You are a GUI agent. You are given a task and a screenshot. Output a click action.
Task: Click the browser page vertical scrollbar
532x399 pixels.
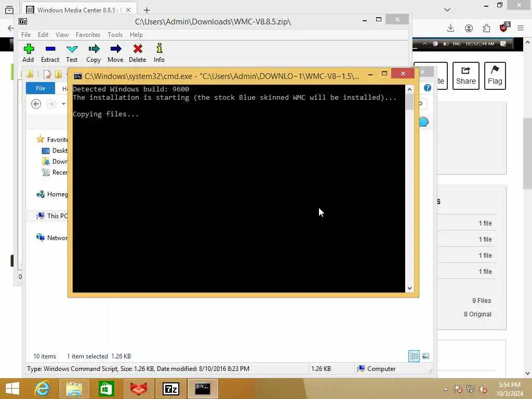pos(527,153)
